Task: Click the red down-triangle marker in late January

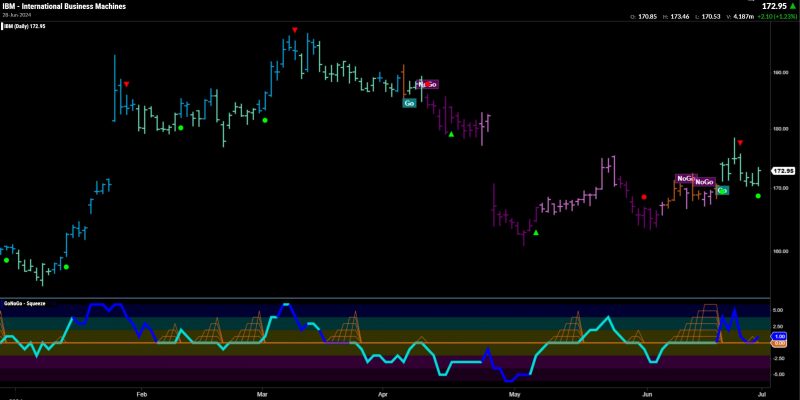Action: tap(127, 84)
